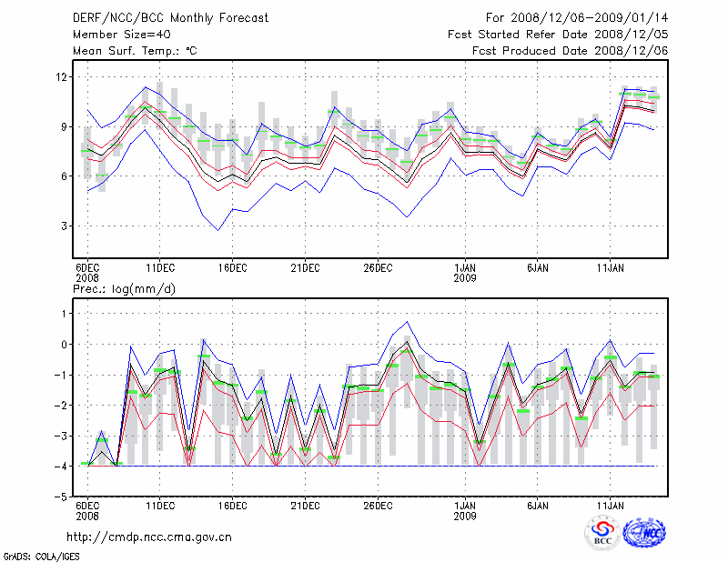Open the cmdp.ncc.cma.gov.cn URL text
The image size is (728, 562).
[x=149, y=537]
